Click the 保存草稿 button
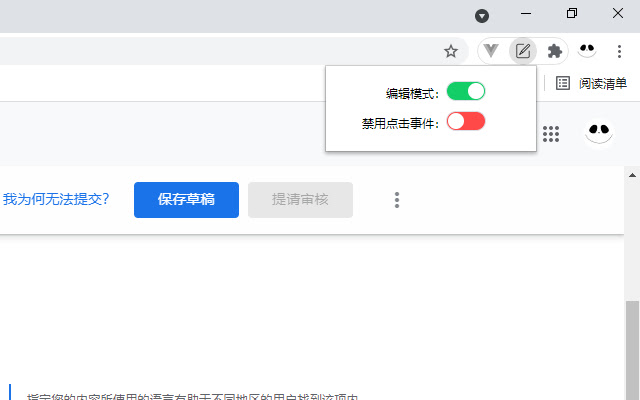 [186, 200]
